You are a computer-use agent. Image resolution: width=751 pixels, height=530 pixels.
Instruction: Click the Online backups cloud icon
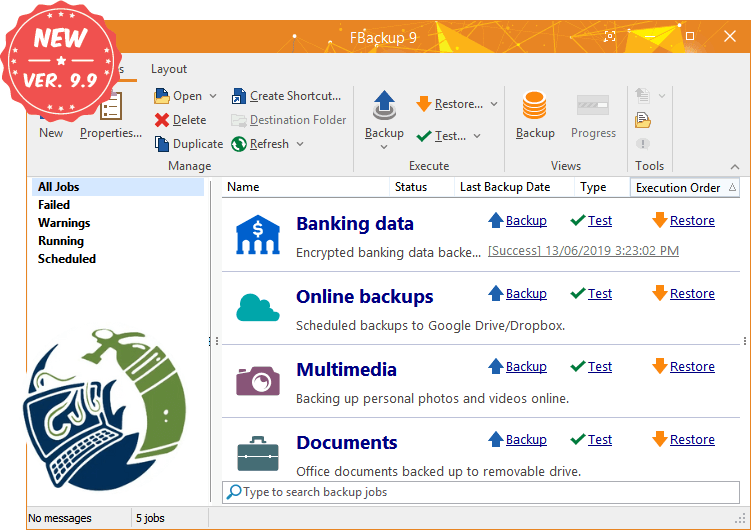pos(258,308)
